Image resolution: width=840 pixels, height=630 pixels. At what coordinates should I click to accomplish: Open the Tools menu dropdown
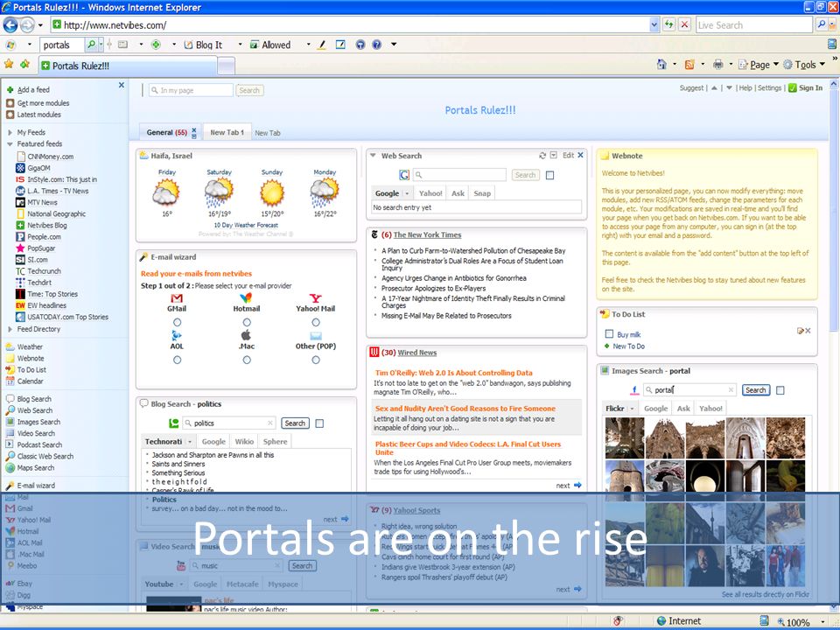804,65
